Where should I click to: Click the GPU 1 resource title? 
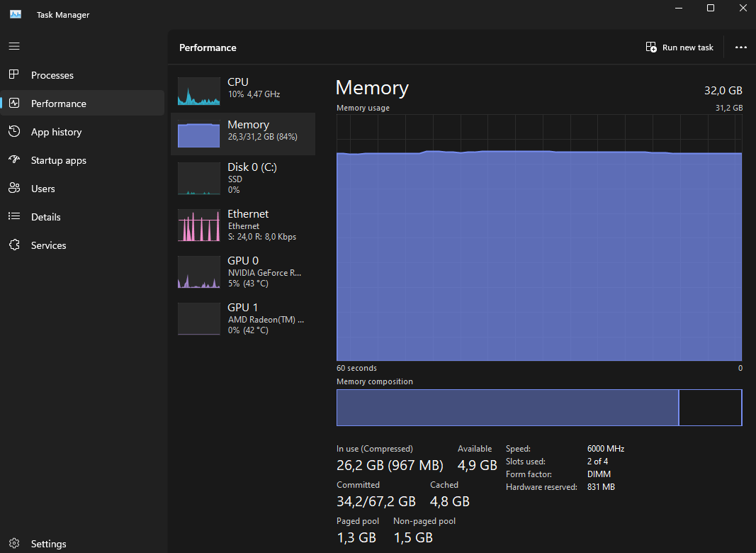pos(242,308)
